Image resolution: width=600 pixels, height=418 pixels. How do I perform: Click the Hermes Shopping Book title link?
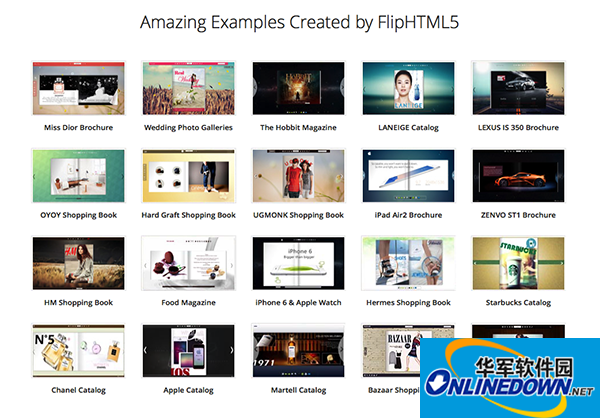click(408, 303)
